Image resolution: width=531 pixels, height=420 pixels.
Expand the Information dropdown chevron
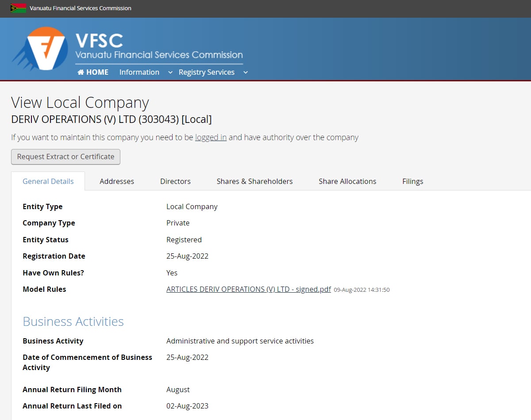click(x=170, y=73)
